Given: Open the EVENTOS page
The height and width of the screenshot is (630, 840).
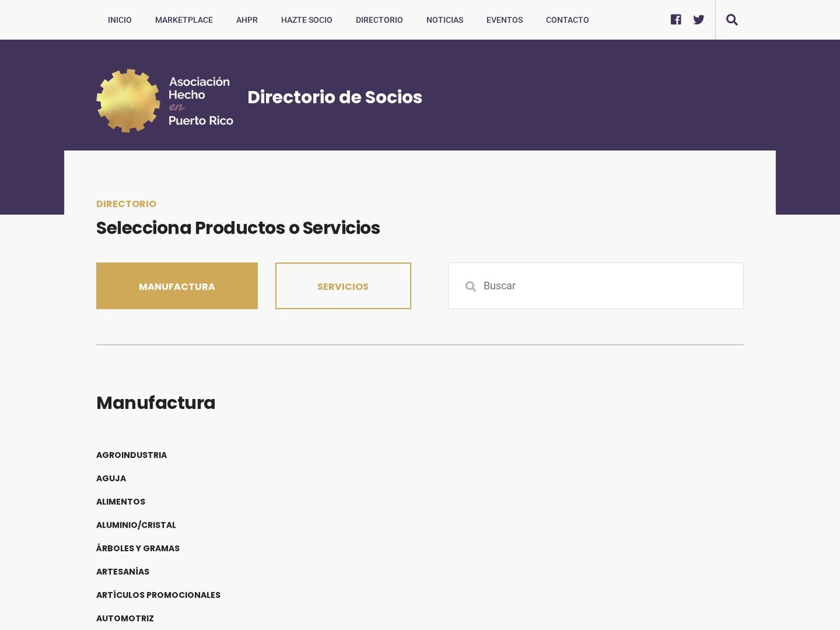Looking at the screenshot, I should pyautogui.click(x=505, y=20).
